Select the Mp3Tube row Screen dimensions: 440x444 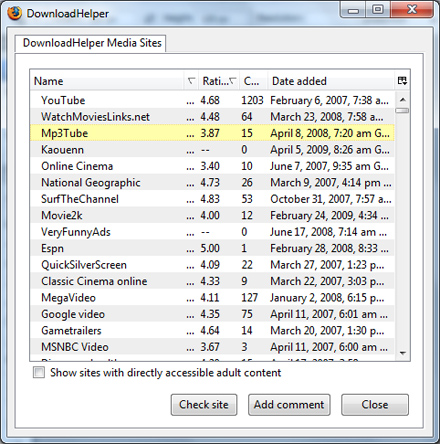212,133
